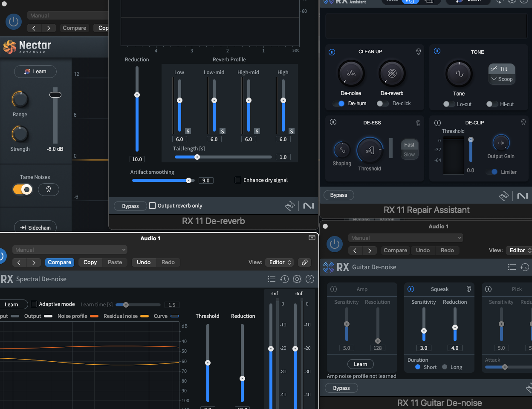
Task: Open the Editor view dropdown in Spectral De-noise
Action: click(x=280, y=262)
